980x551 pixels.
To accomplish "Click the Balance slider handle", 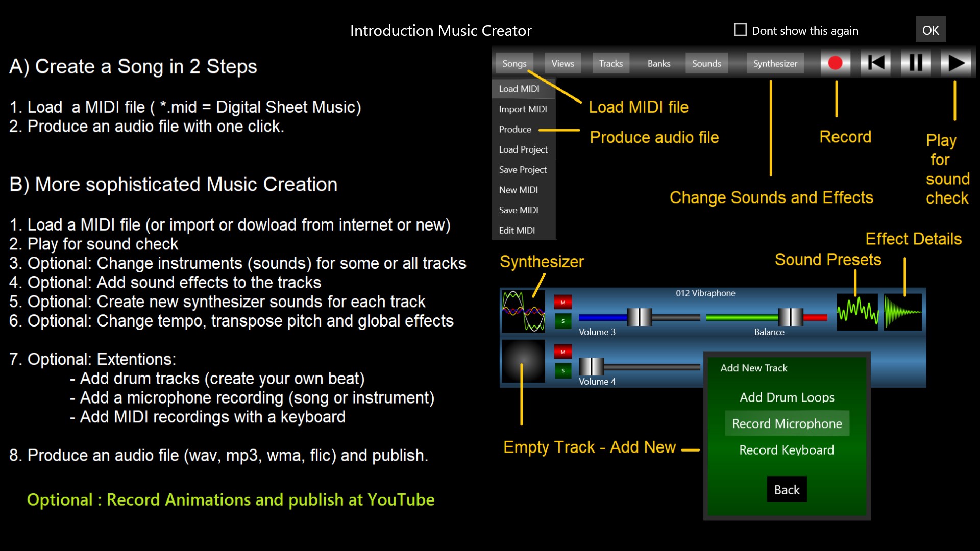I will (790, 317).
